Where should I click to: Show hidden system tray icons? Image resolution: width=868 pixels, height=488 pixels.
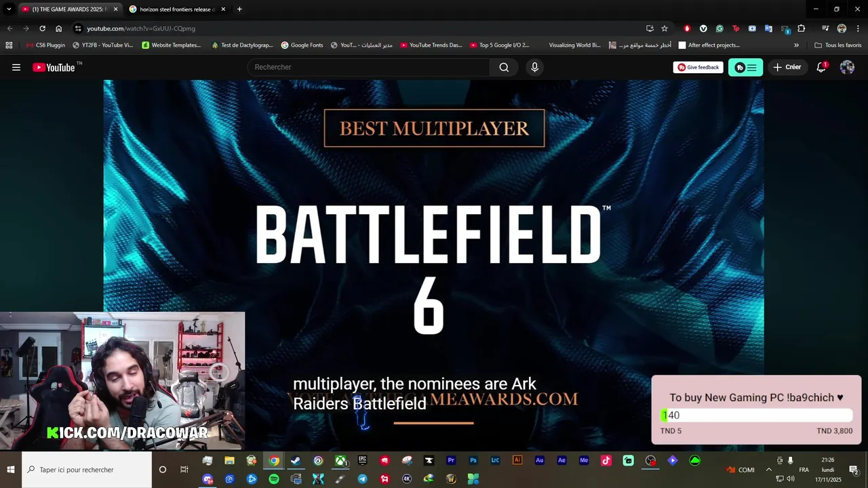[768, 470]
